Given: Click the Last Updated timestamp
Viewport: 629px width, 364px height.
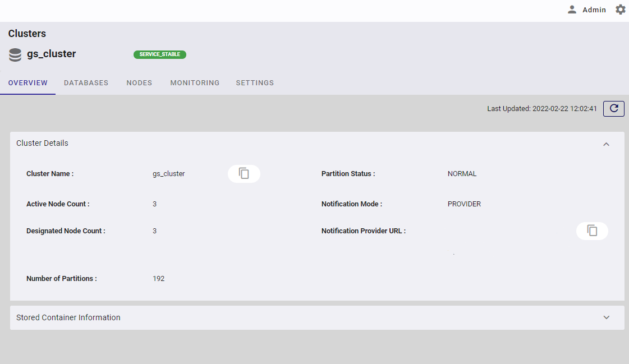Looking at the screenshot, I should coord(541,109).
